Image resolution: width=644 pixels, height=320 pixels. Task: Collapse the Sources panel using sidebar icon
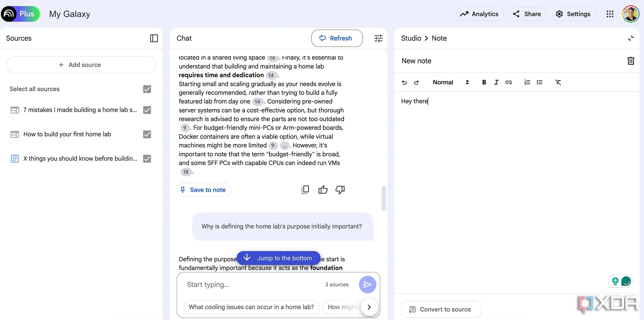154,38
